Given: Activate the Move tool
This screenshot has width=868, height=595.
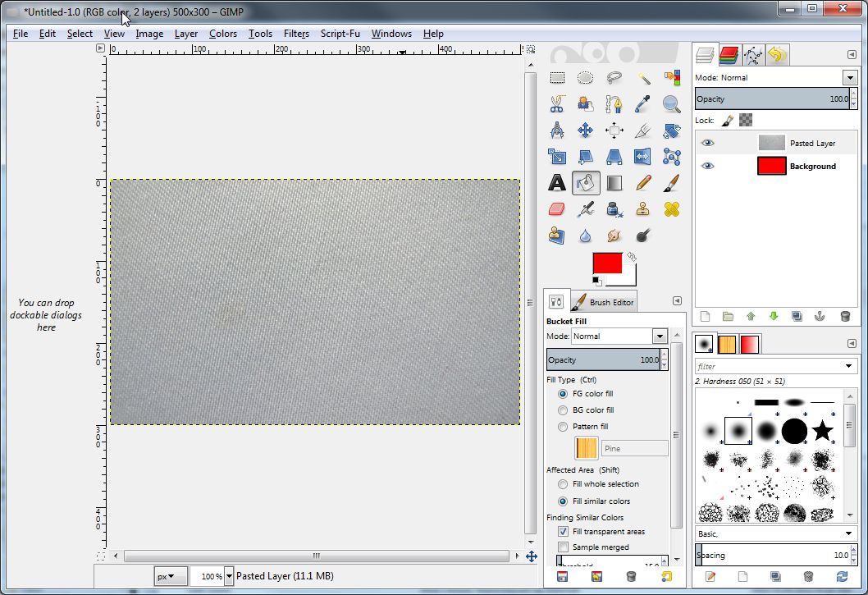Looking at the screenshot, I should click(x=586, y=130).
